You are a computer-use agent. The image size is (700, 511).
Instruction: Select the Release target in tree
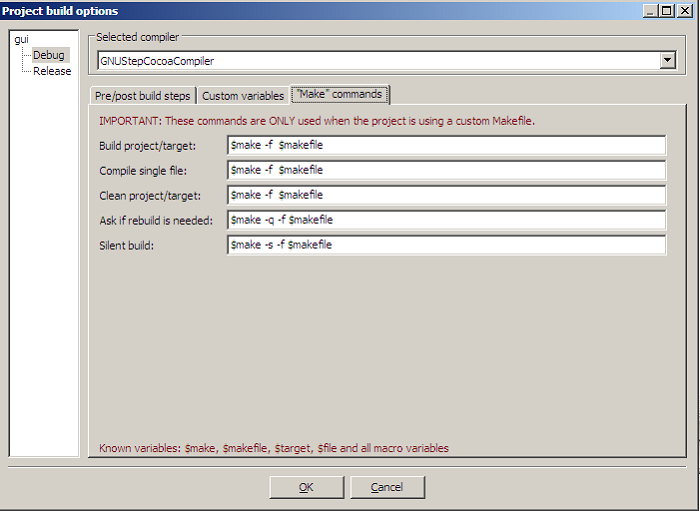point(52,71)
